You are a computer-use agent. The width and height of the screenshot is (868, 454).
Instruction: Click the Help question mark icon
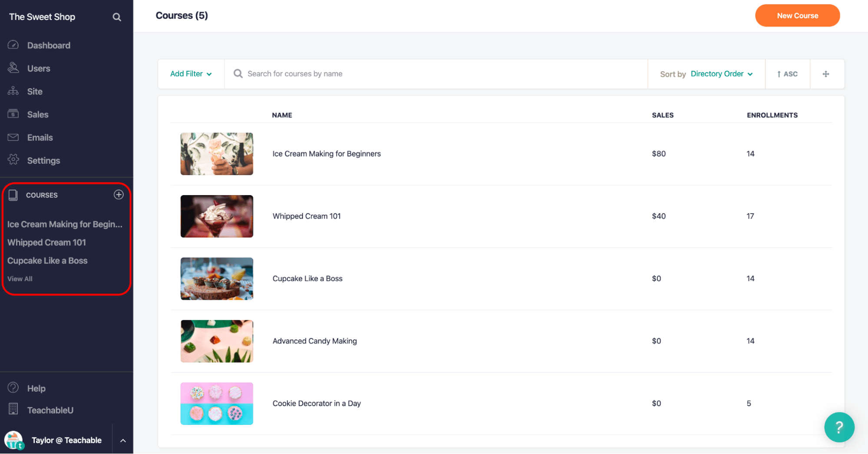[13, 388]
